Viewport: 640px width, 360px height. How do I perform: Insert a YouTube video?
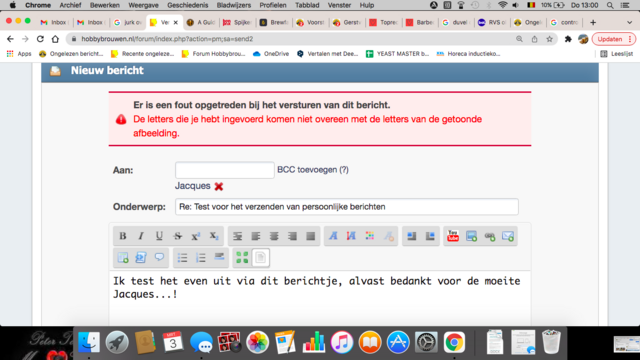point(453,236)
